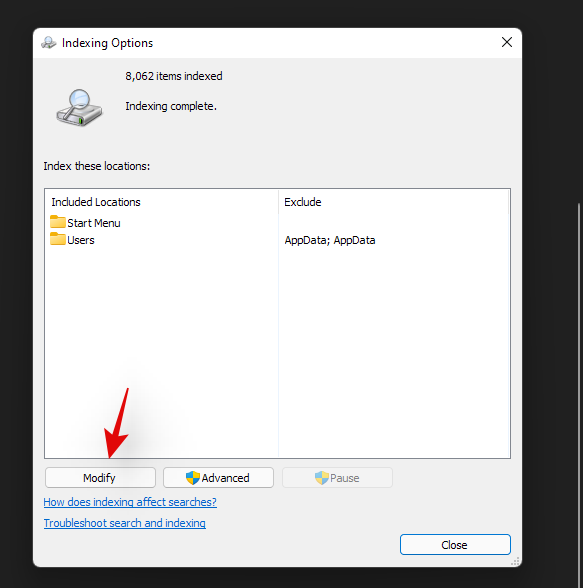Click the window resize grip corner
Screen dimensions: 583x588
pos(516,561)
